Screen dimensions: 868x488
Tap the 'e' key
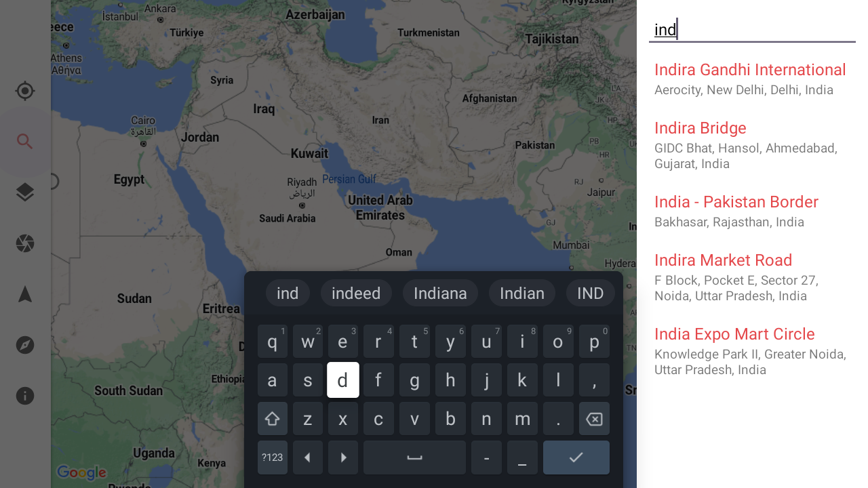click(x=343, y=342)
